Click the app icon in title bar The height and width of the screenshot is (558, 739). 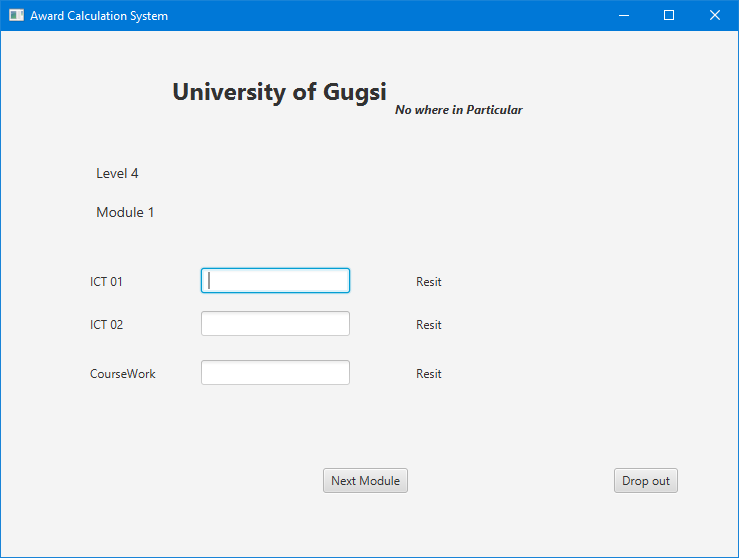16,16
